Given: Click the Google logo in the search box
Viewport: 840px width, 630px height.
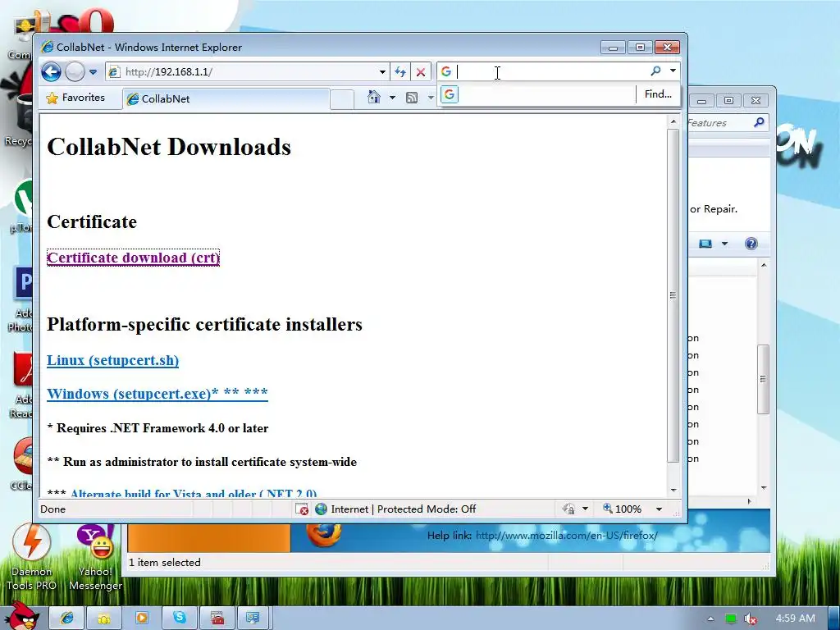Looking at the screenshot, I should point(445,71).
